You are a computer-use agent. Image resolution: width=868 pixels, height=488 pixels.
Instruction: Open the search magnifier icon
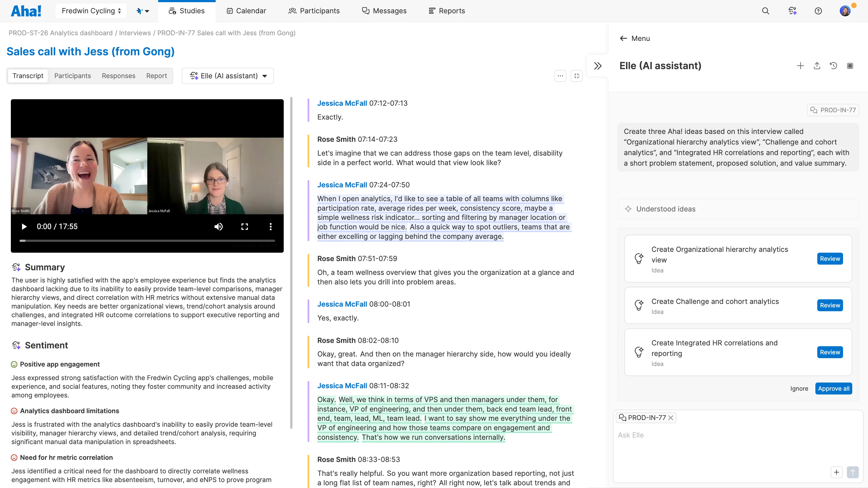[x=765, y=11]
